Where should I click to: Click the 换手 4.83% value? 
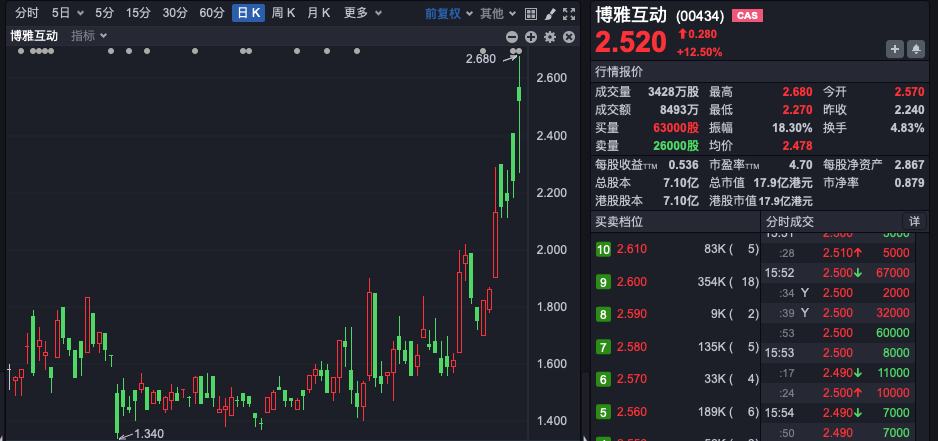(x=907, y=128)
